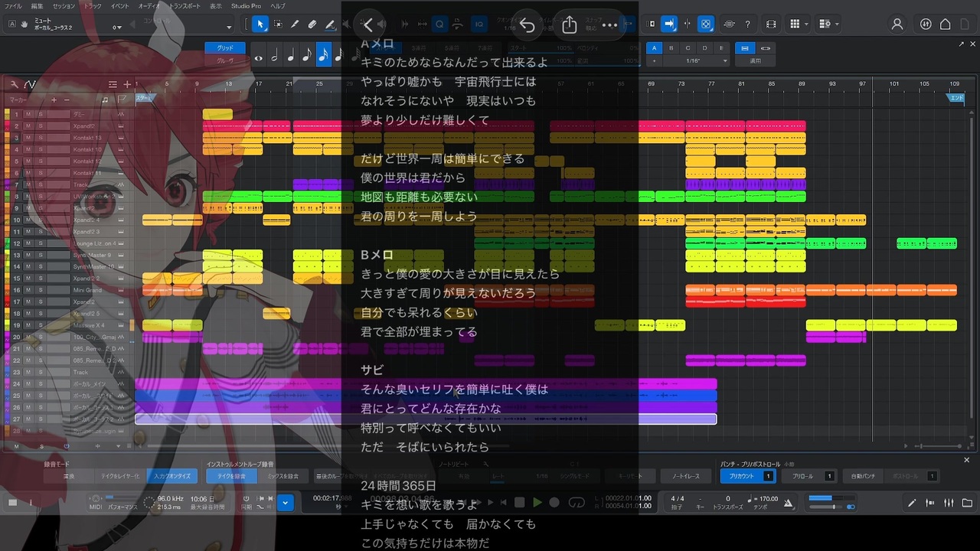The image size is (980, 551).
Task: Show automation curve icon in track header
Action: [30, 84]
